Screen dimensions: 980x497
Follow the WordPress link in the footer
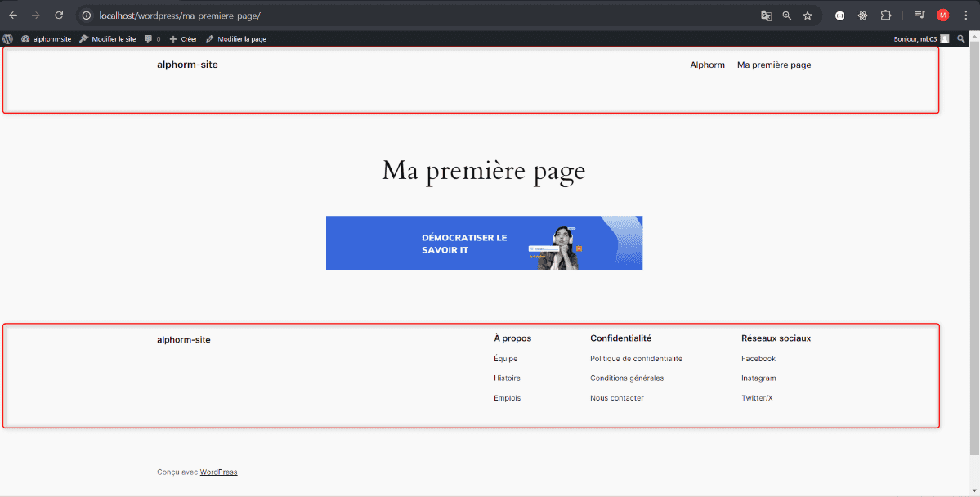(x=218, y=472)
